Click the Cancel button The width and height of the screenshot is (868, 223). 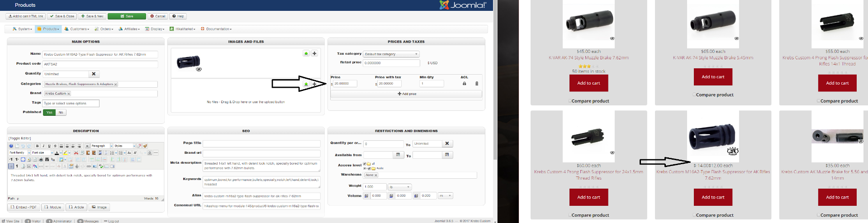(158, 16)
